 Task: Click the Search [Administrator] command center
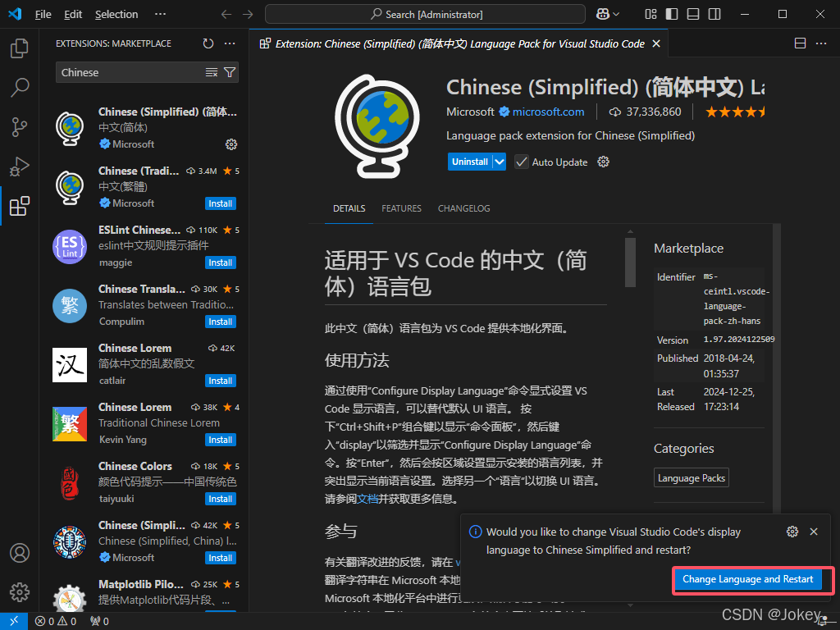pyautogui.click(x=426, y=15)
